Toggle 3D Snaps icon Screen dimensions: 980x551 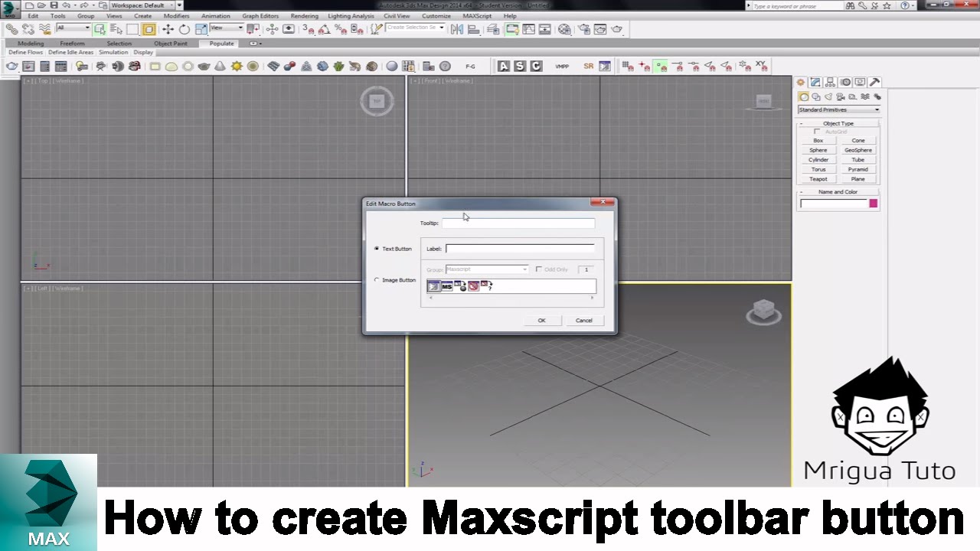pos(308,29)
